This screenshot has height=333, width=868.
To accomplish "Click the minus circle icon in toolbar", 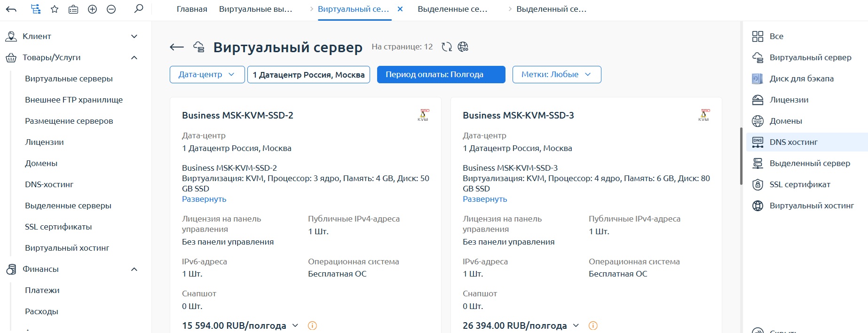I will pos(111,9).
